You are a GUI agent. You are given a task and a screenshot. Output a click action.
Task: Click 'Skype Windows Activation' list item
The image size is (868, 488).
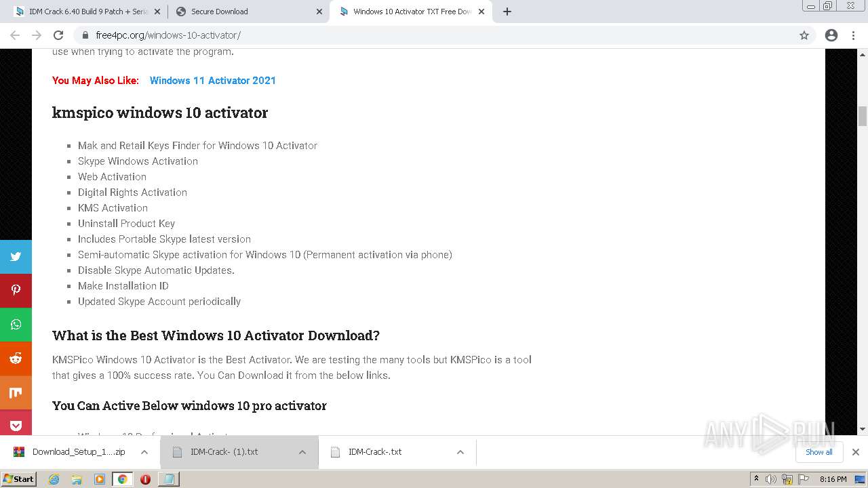(138, 161)
